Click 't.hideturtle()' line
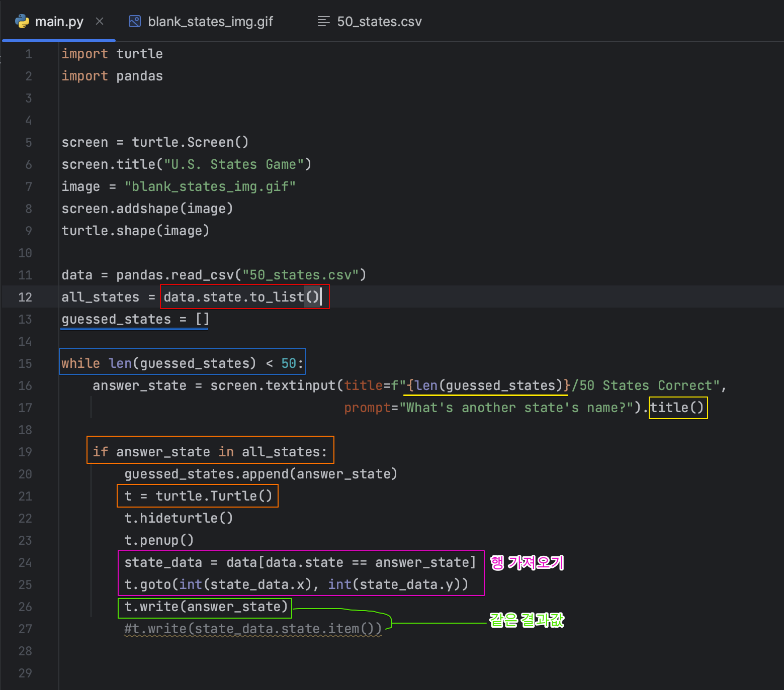The image size is (784, 690). (x=179, y=518)
